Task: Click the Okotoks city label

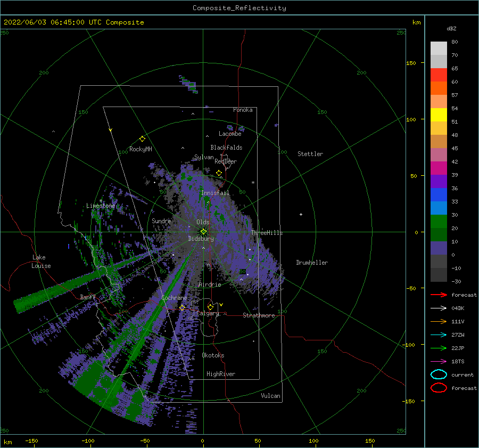Action: [213, 355]
